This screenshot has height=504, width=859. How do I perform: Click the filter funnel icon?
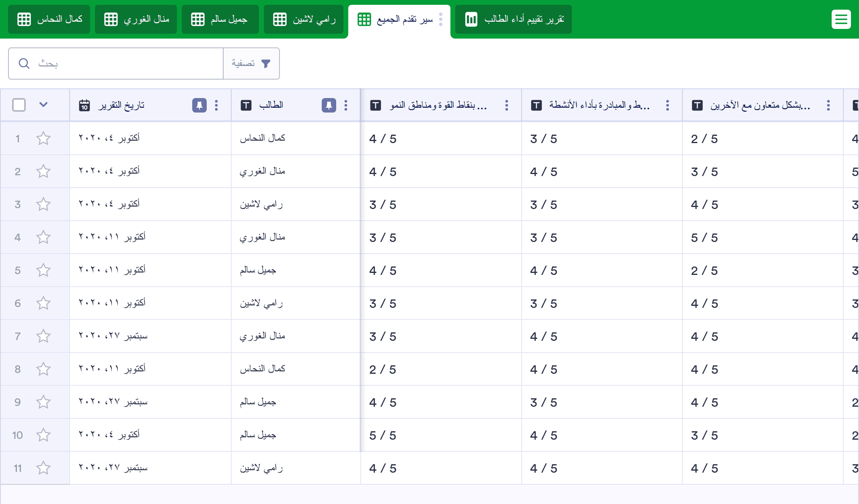click(266, 64)
